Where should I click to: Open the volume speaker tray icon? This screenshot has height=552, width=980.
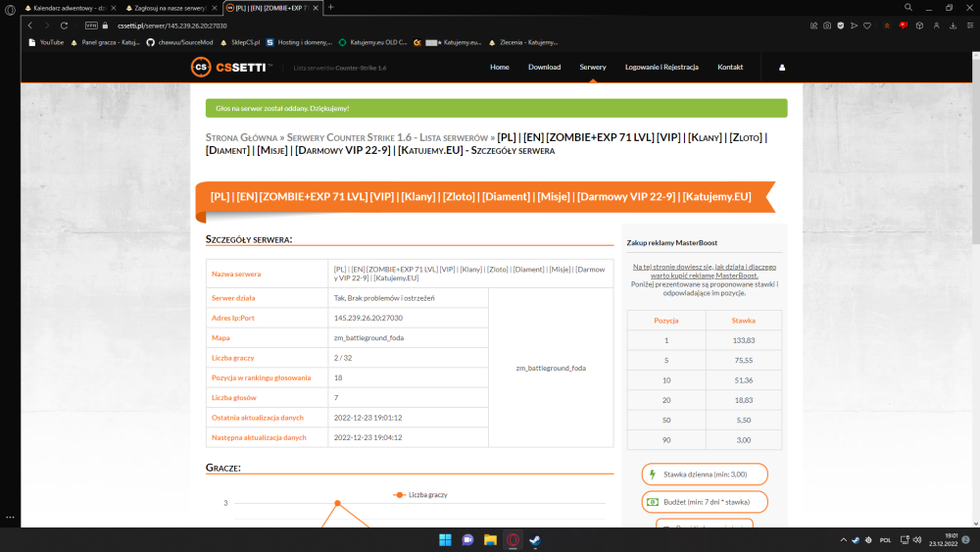(917, 540)
